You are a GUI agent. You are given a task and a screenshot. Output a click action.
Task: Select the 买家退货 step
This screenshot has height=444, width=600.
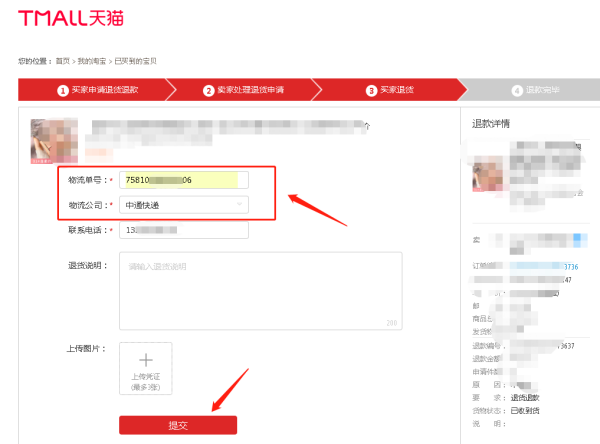pos(396,90)
